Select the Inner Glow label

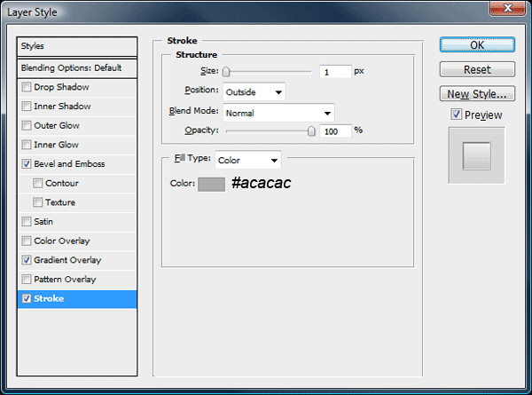57,145
